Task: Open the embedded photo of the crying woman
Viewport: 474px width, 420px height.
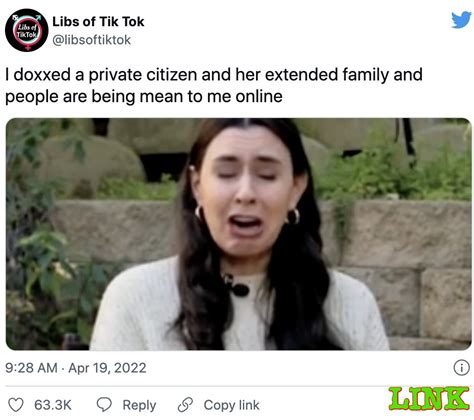Action: pyautogui.click(x=239, y=234)
